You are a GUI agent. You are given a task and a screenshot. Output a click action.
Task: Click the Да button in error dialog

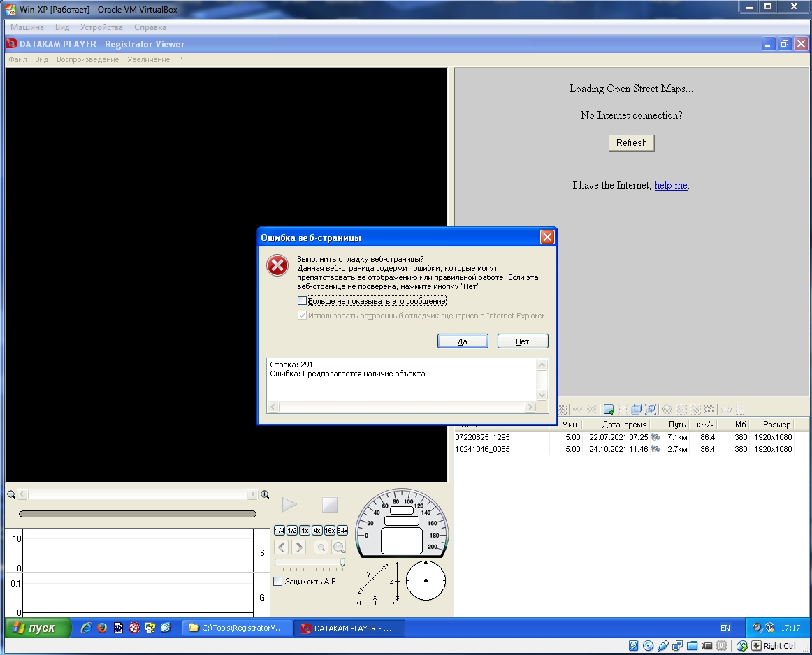(x=463, y=341)
